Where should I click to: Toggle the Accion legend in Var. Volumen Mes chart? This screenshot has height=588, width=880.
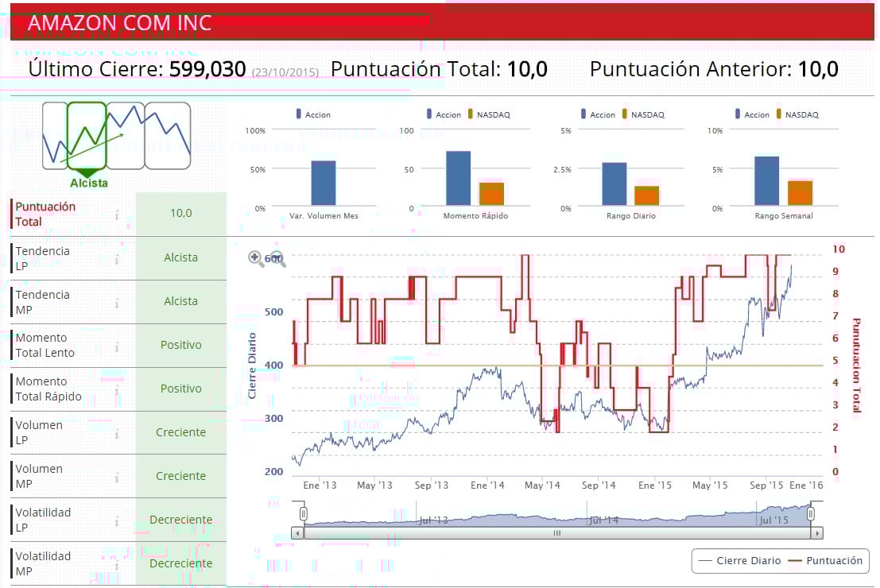(x=313, y=114)
